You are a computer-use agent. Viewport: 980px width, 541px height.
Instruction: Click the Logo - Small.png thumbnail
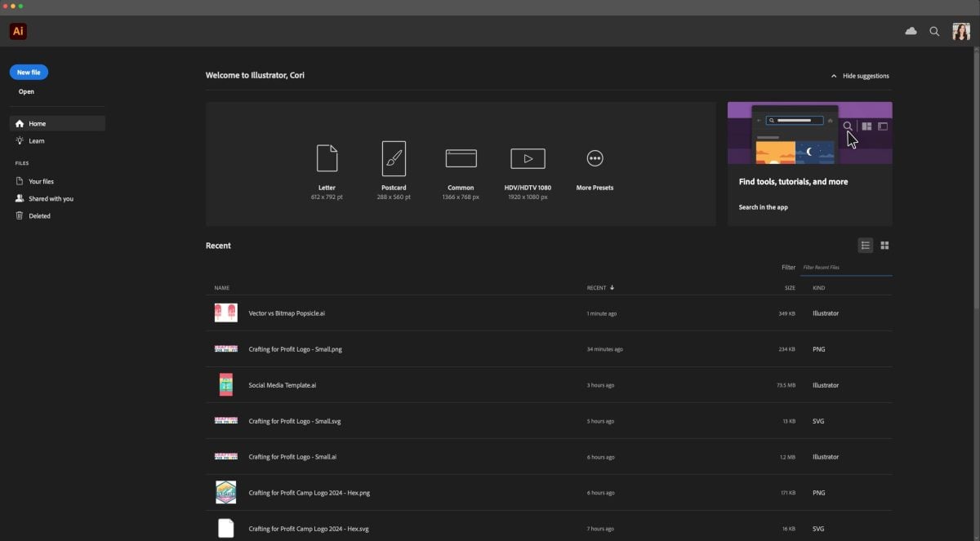point(225,349)
